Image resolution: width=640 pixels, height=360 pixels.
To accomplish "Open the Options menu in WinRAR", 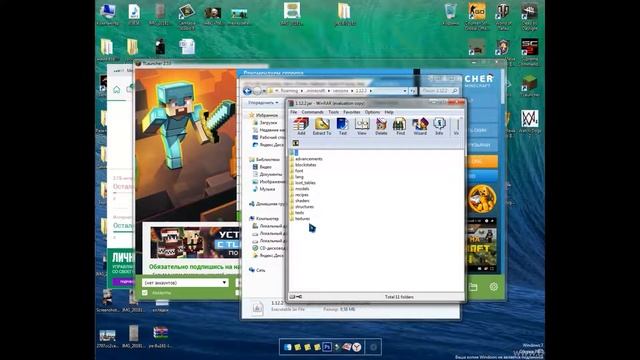I will 372,112.
